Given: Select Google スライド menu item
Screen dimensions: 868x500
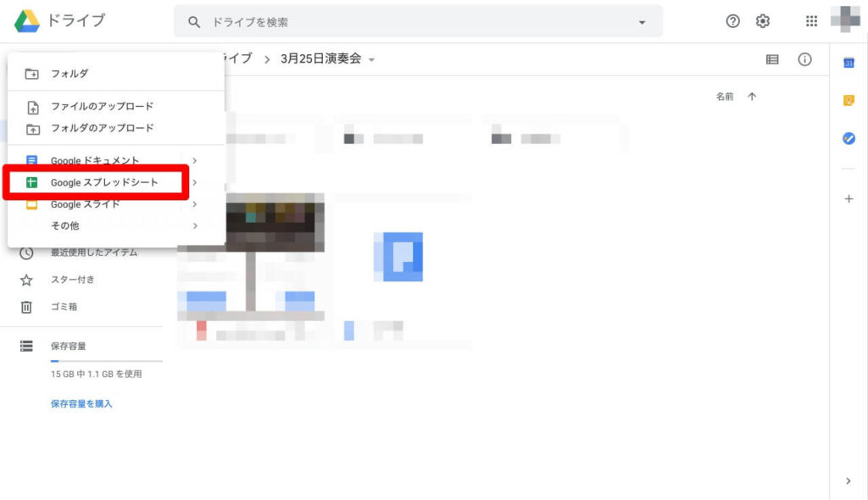Looking at the screenshot, I should click(115, 204).
